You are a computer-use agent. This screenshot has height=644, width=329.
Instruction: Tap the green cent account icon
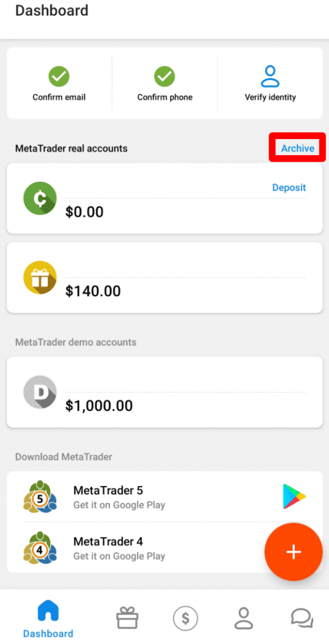[40, 198]
